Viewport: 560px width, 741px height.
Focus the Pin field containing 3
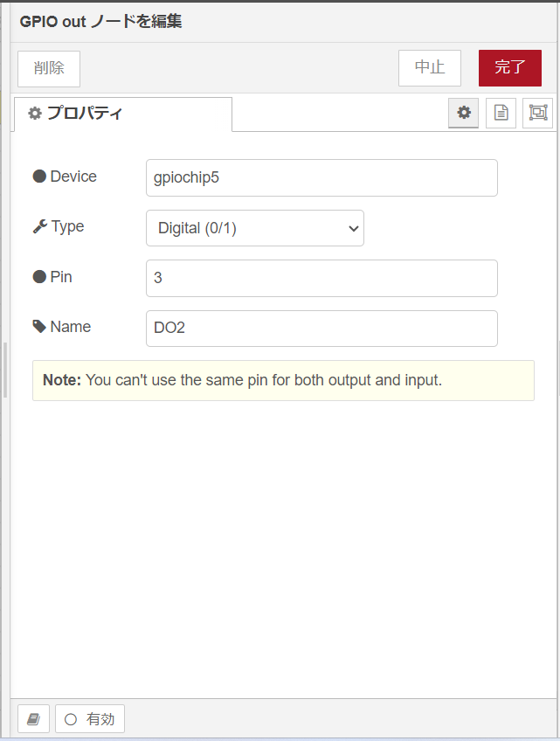[x=321, y=278]
